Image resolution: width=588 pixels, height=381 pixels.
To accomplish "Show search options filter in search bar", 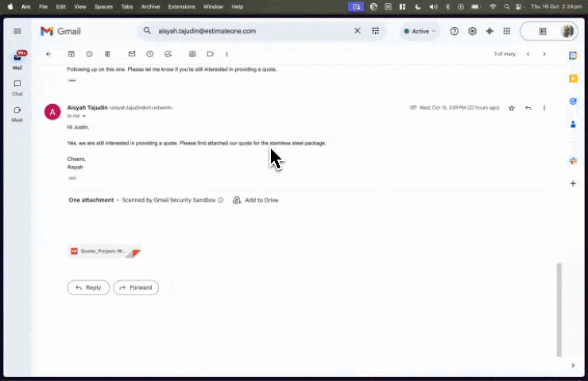I will (376, 31).
